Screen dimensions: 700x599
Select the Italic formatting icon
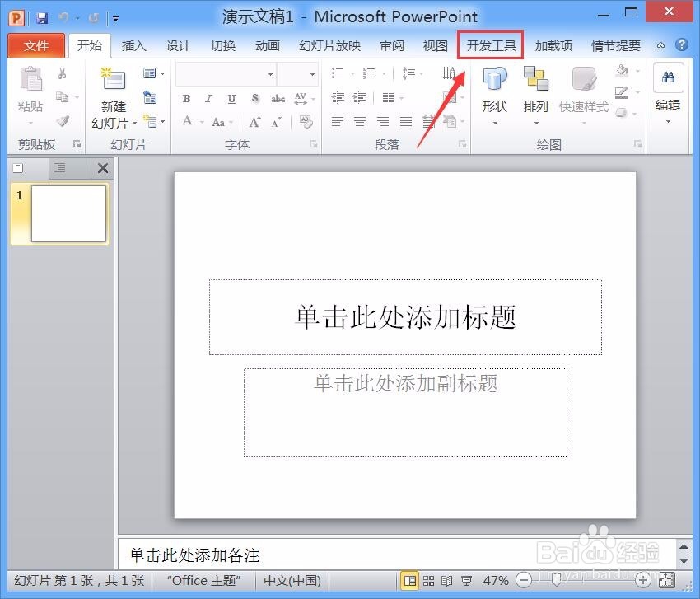[x=208, y=97]
